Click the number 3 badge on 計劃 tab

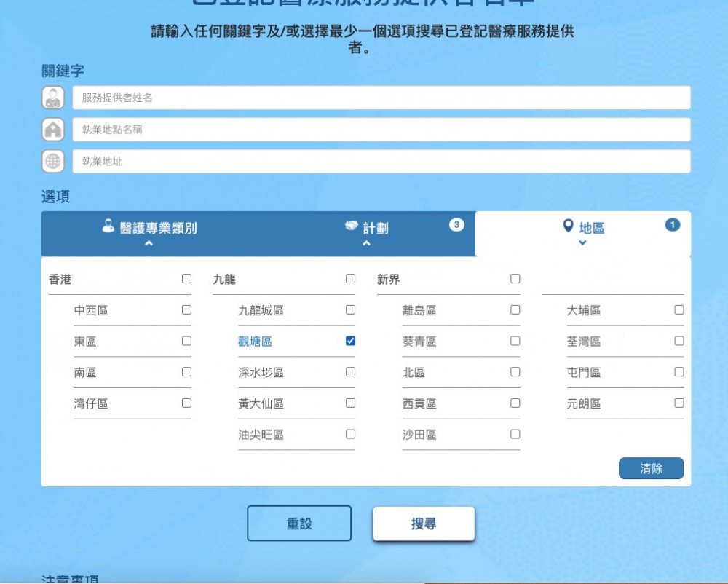pos(456,224)
